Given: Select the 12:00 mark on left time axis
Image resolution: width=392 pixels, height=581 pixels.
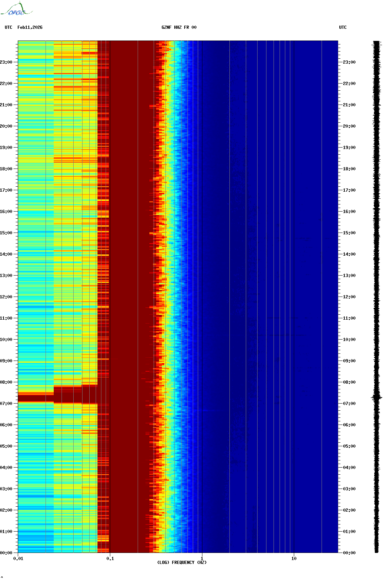Looking at the screenshot, I should (6, 297).
